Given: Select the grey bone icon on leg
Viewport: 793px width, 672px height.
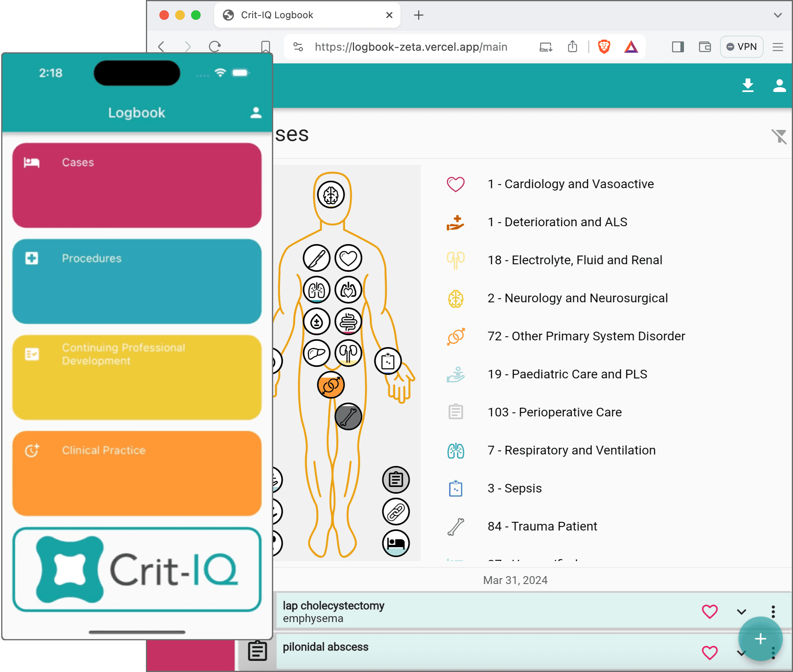Looking at the screenshot, I should [x=348, y=417].
